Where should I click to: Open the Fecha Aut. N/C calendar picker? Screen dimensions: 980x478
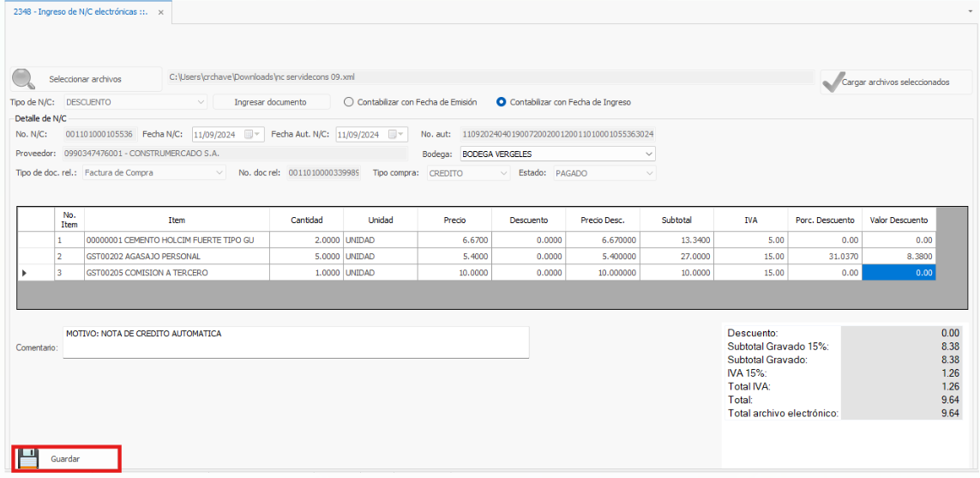pos(394,134)
